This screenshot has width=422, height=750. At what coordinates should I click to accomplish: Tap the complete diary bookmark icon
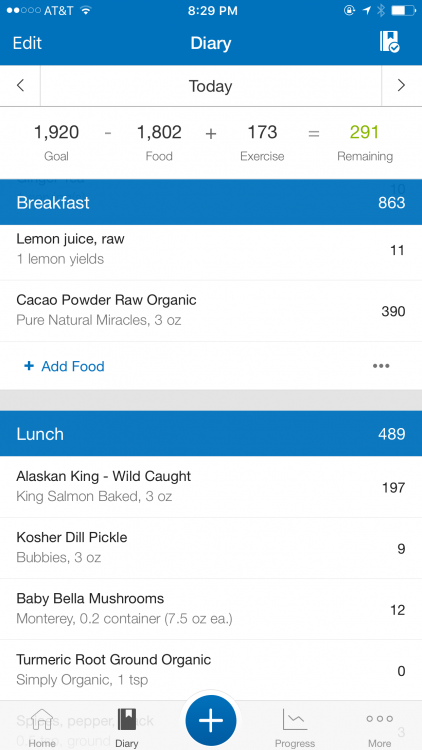[x=389, y=42]
